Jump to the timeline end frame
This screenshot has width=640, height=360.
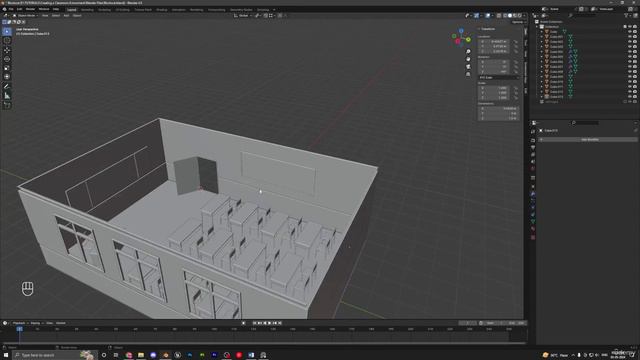(280, 323)
